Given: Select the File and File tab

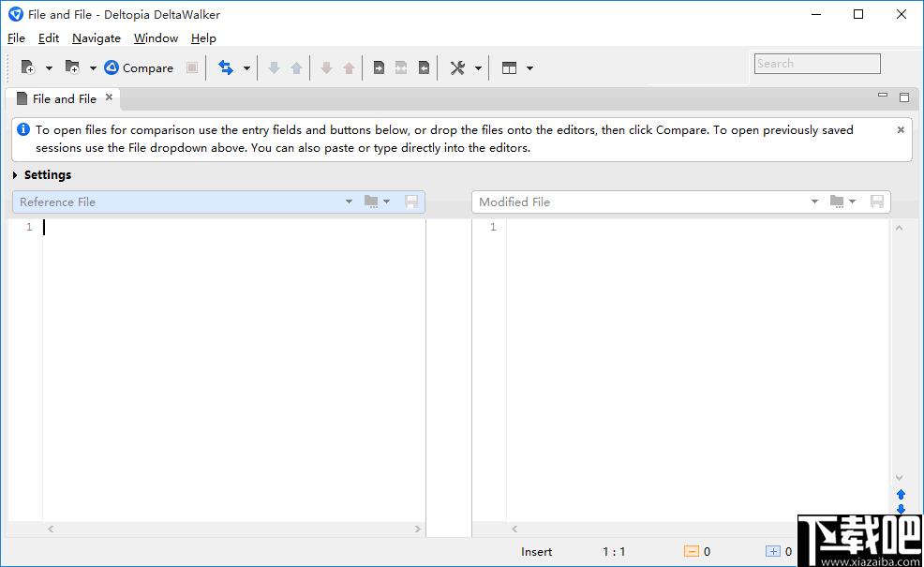Looking at the screenshot, I should pyautogui.click(x=65, y=99).
